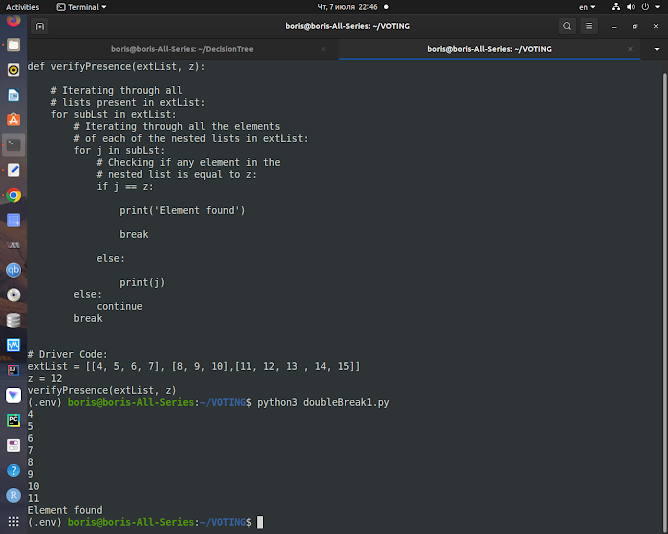668x534 pixels.
Task: Click the power icon in top bar
Action: pyautogui.click(x=645, y=7)
